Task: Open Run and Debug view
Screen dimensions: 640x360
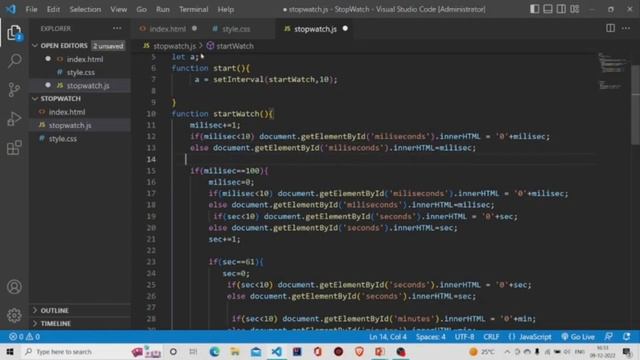Action: click(x=14, y=119)
